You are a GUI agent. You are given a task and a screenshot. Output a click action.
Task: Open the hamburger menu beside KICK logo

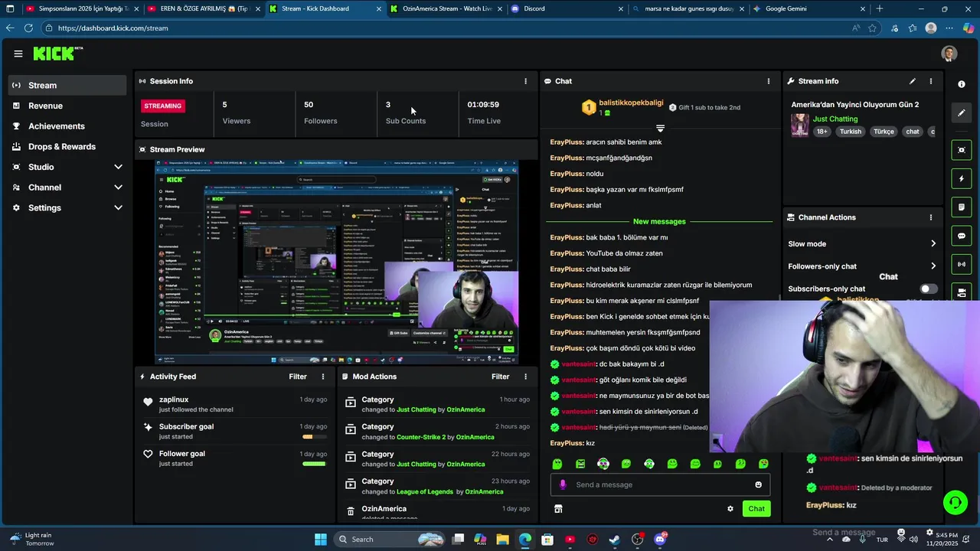coord(18,54)
